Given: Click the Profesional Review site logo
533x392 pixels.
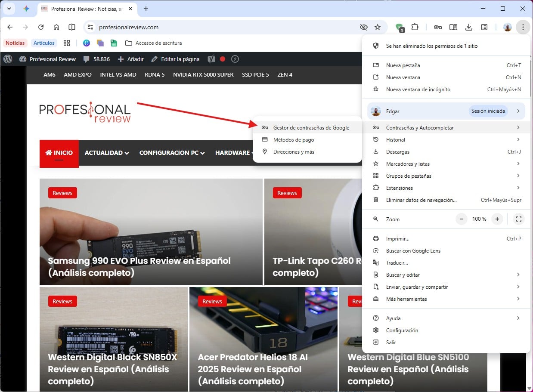Looking at the screenshot, I should coord(85,113).
